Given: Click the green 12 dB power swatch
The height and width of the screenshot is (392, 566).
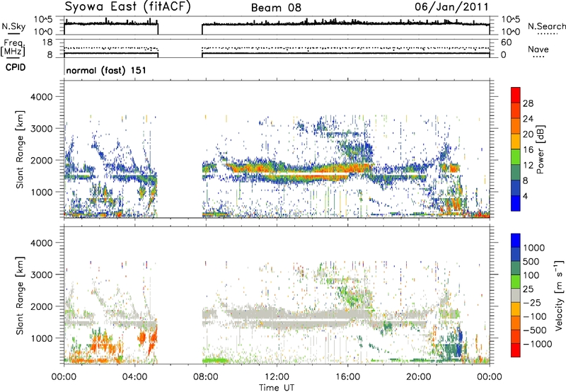Looking at the screenshot, I should [x=516, y=157].
